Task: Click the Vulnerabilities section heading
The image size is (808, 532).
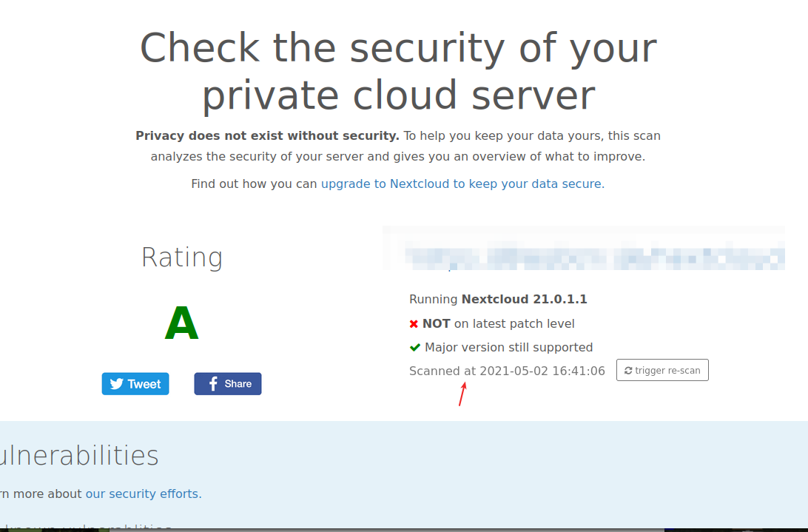Action: 79,455
